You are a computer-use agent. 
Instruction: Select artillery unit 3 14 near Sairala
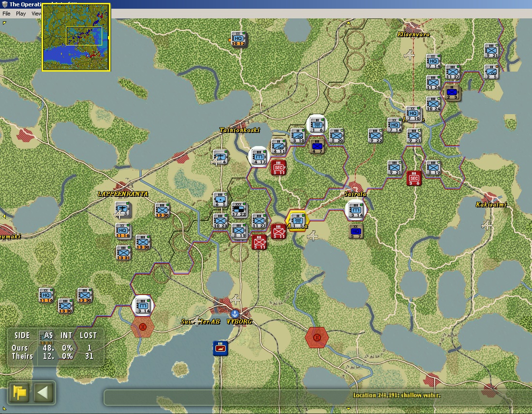coord(356,210)
